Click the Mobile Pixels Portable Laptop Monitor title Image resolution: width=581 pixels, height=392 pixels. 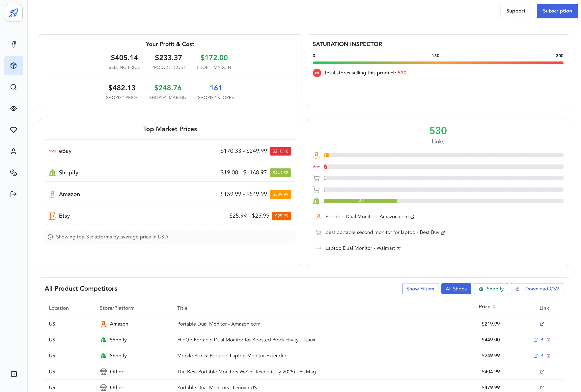click(232, 356)
